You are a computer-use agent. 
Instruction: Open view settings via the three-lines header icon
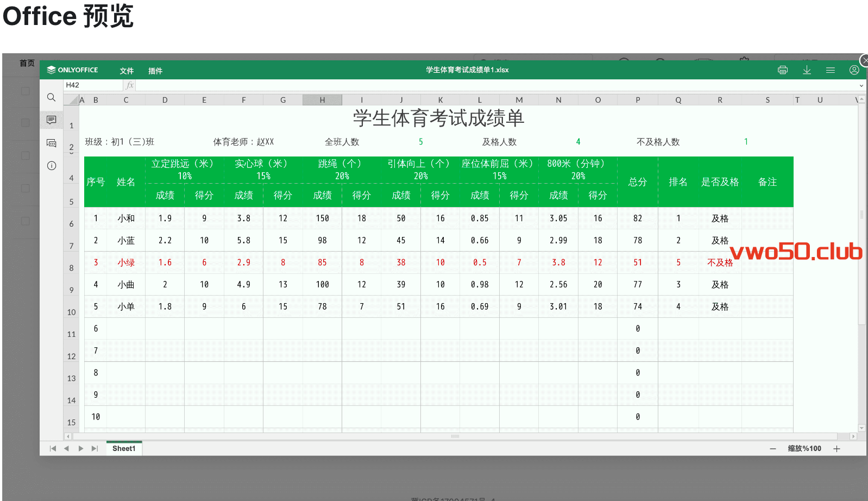tap(830, 70)
